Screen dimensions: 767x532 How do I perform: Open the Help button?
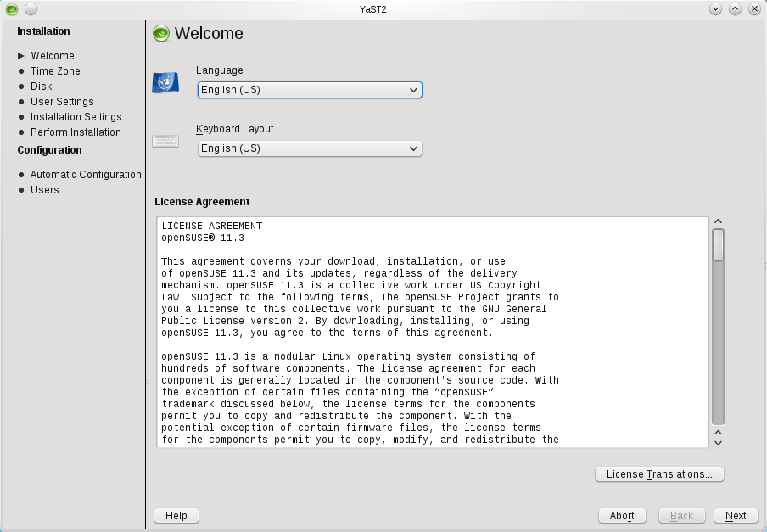click(176, 515)
